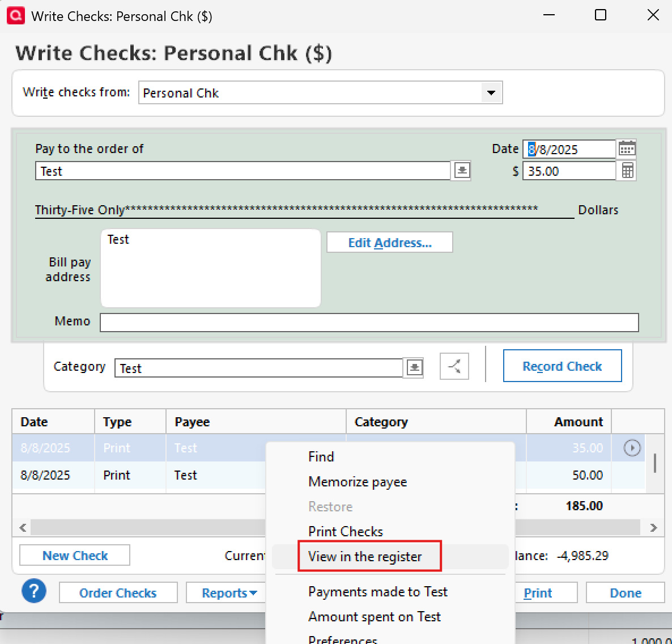Click the Order Checks button
The height and width of the screenshot is (644, 672).
118,592
